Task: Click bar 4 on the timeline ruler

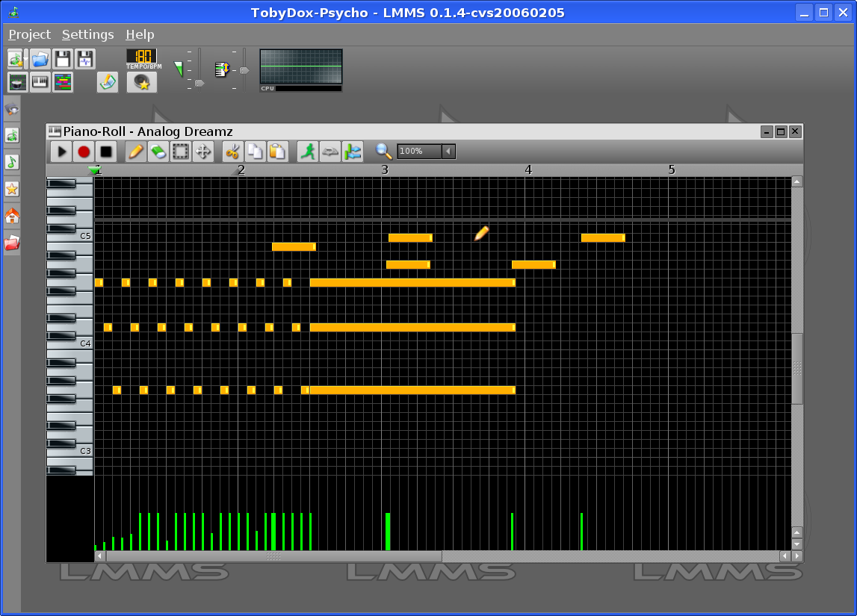Action: pos(528,169)
